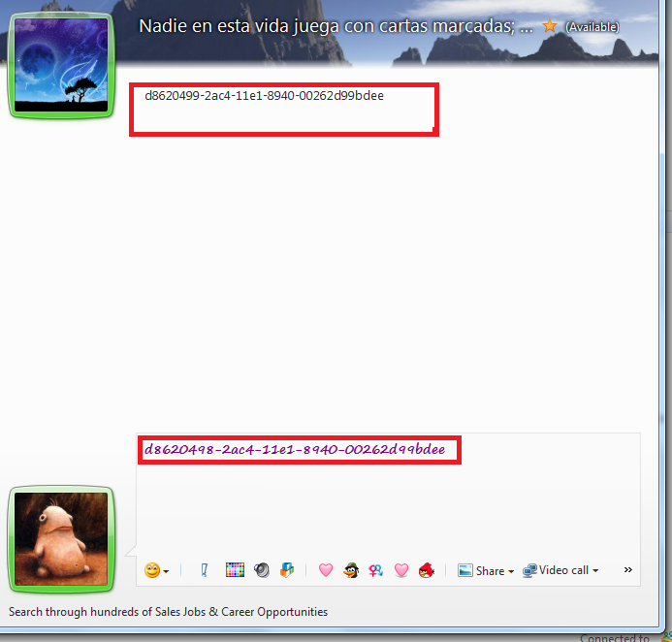Insert the penguin emoticon

(351, 570)
